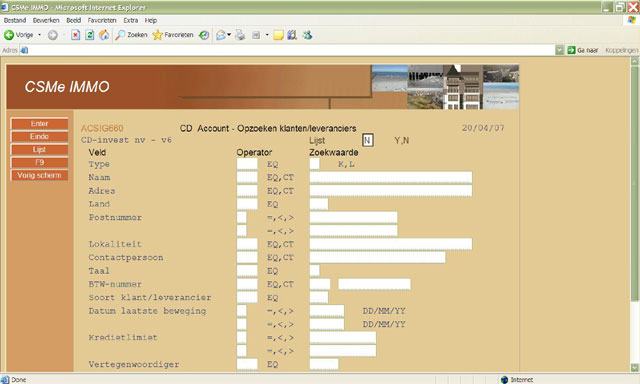Print page with printer icon
This screenshot has width=640, height=384.
click(240, 35)
